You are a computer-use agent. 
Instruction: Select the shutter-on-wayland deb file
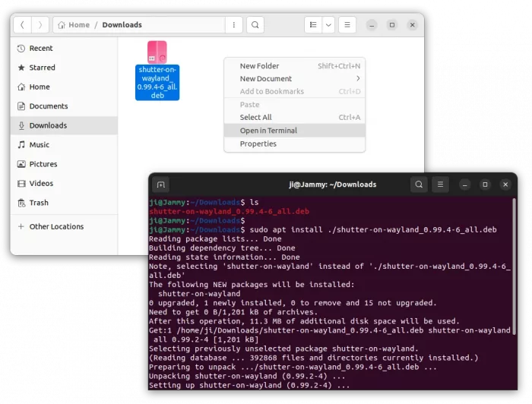tap(157, 71)
